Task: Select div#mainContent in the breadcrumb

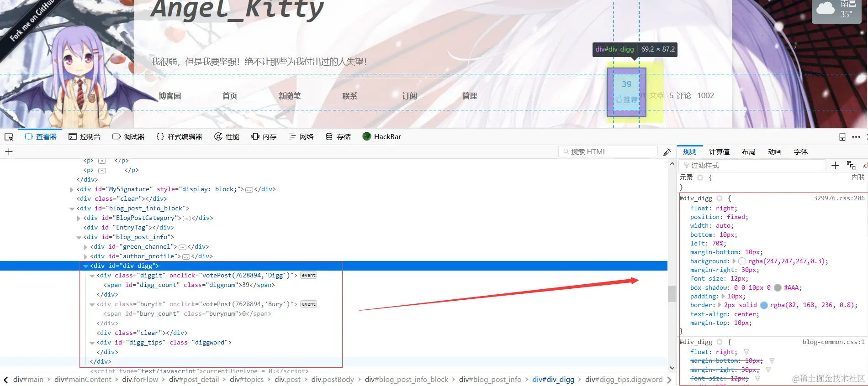Action: coord(83,379)
